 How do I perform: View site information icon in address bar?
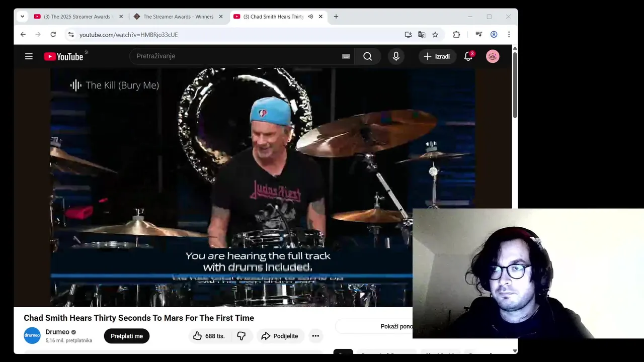pyautogui.click(x=71, y=34)
